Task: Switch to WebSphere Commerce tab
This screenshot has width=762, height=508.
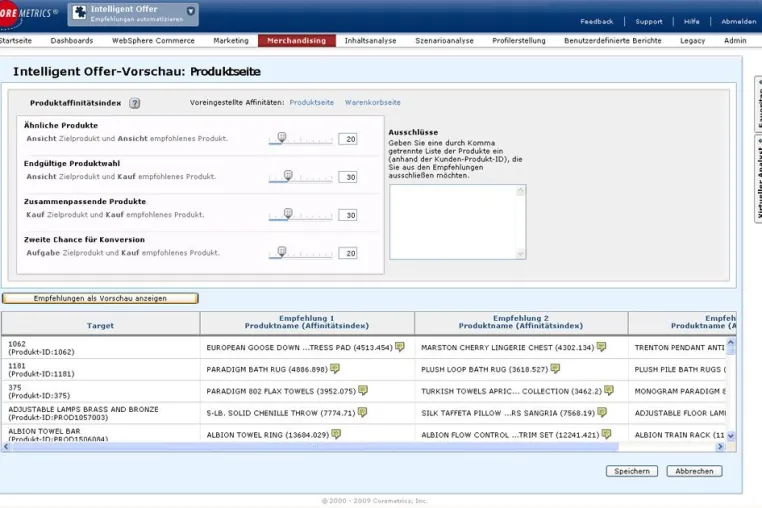Action: tap(153, 41)
